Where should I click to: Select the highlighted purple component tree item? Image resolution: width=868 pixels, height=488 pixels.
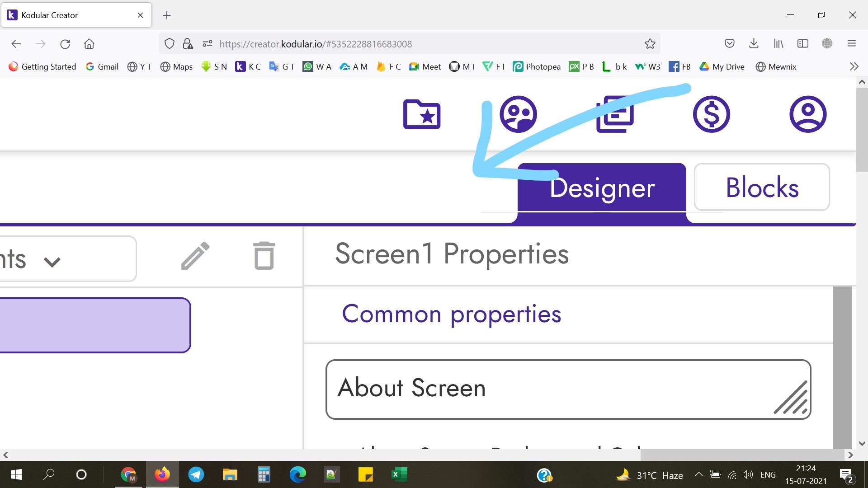[x=94, y=325]
